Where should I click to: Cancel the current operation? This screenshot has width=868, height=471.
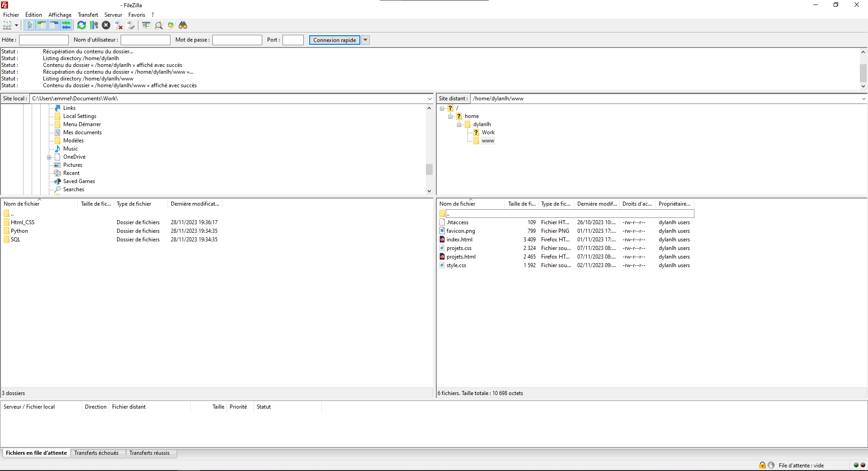[x=106, y=25]
